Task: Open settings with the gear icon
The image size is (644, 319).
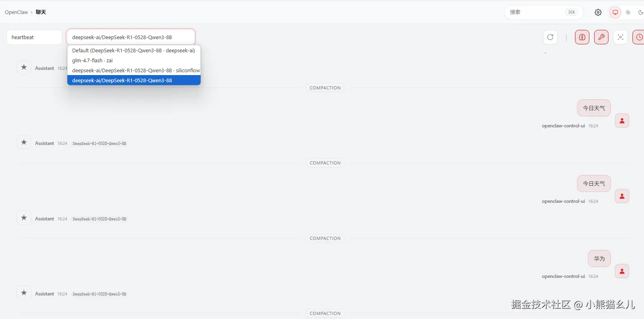Action: point(598,12)
